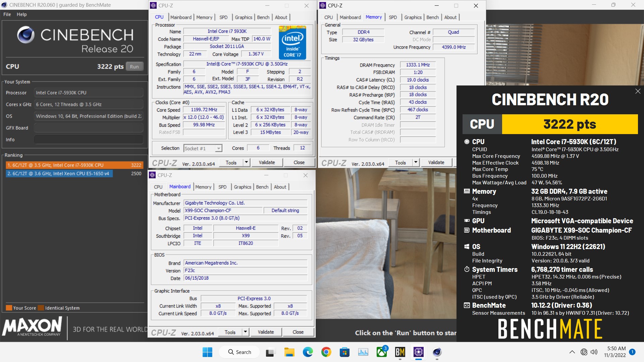Open Graphics tab in top-left CPU-Z
The image size is (644, 362).
coord(244,17)
